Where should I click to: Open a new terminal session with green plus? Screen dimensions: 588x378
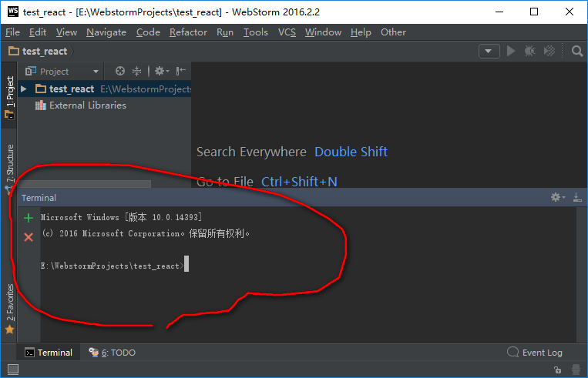point(29,218)
